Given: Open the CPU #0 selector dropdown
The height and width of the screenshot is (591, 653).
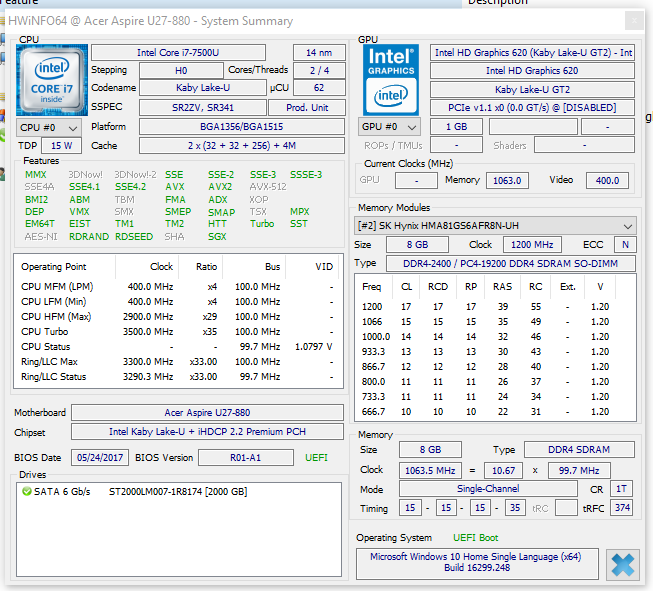Looking at the screenshot, I should (49, 127).
